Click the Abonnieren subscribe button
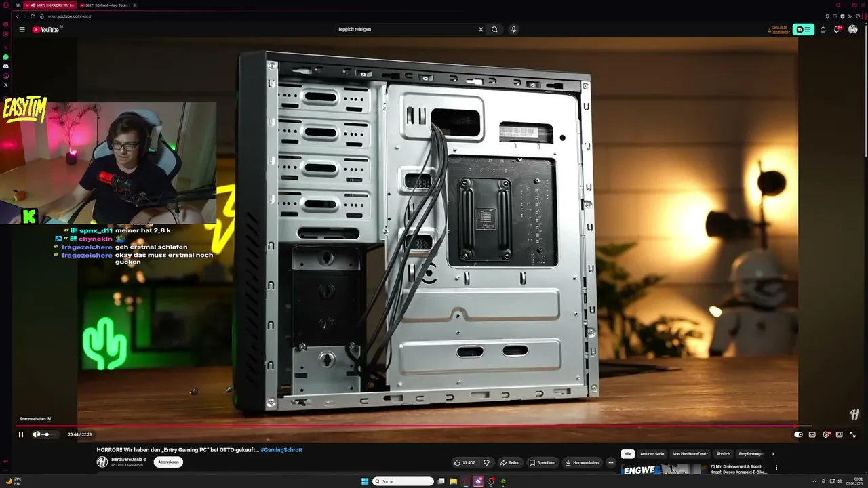 click(x=168, y=462)
